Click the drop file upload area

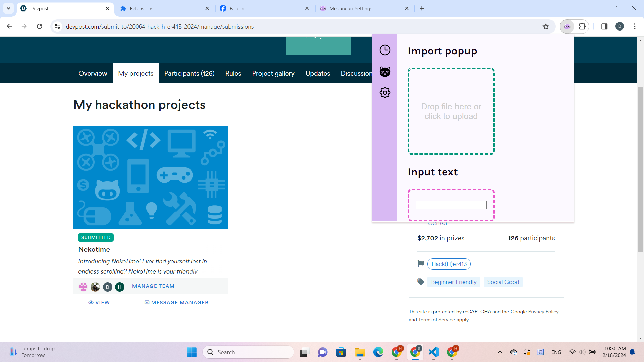pos(451,111)
